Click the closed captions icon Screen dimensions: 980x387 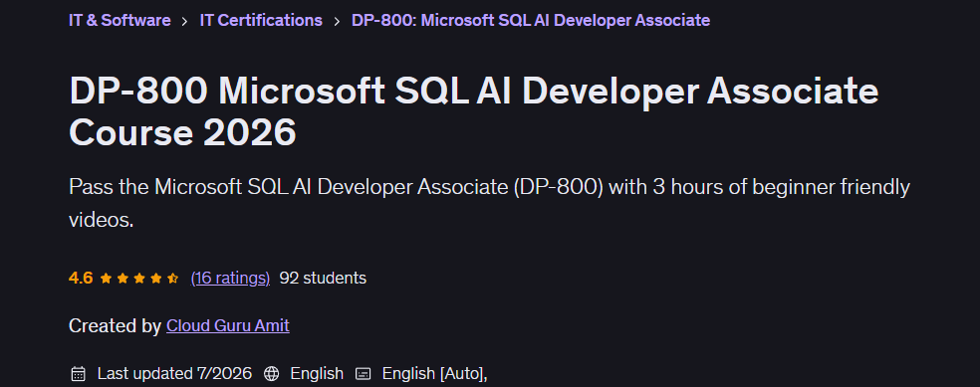pos(364,373)
